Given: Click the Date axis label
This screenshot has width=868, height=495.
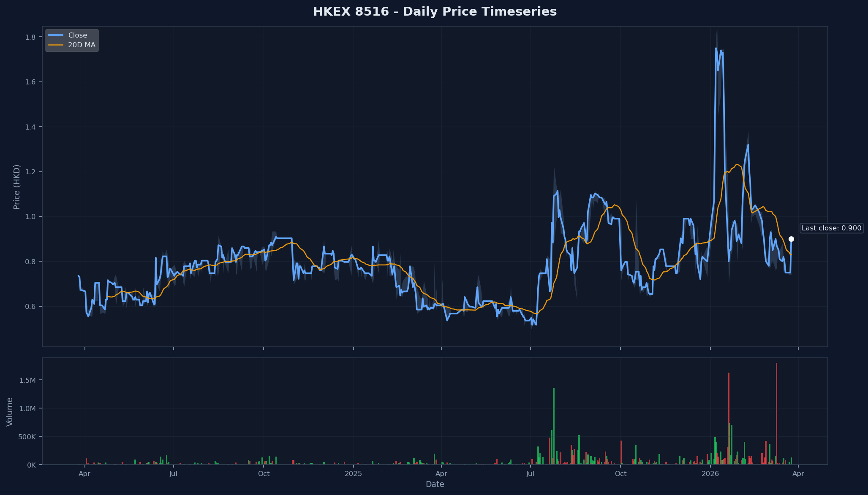Looking at the screenshot, I should [435, 484].
